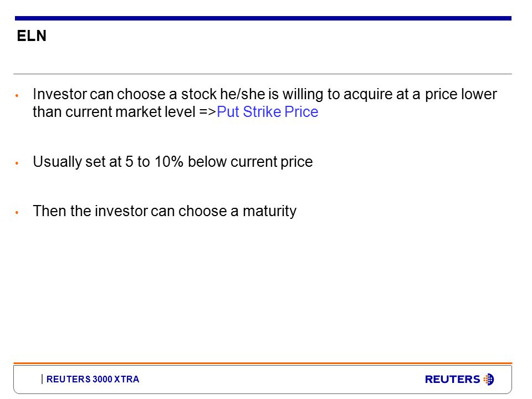Click the first orange bullet point

17,96
